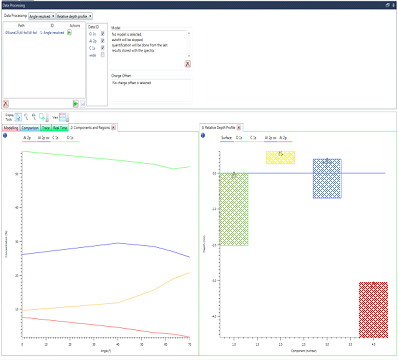
Task: Click the green run-all arrow below list
Action: pyautogui.click(x=76, y=104)
